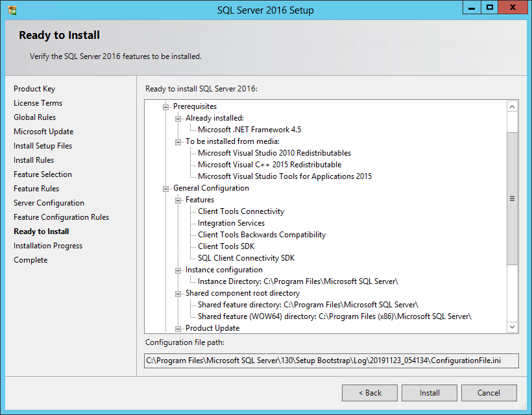
Task: Minimize the setup window
Action: click(472, 8)
